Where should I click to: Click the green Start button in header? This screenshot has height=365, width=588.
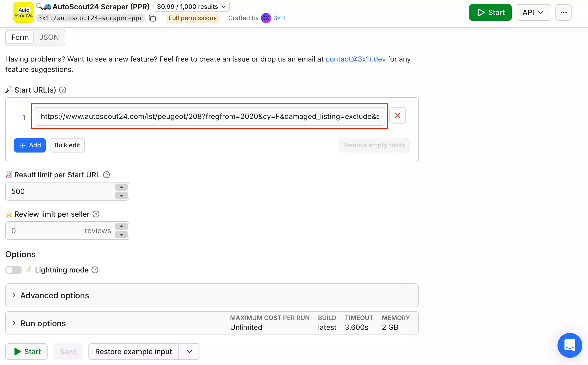490,12
